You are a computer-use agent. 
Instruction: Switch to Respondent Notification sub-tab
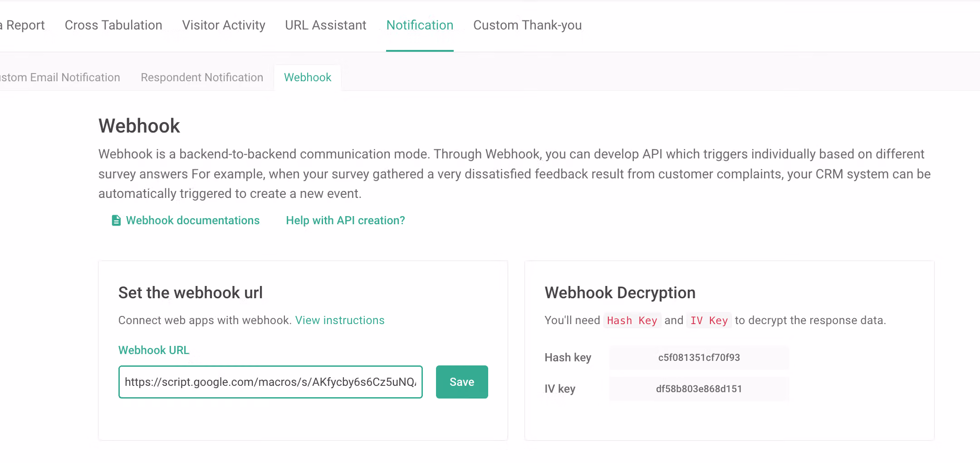pos(202,77)
